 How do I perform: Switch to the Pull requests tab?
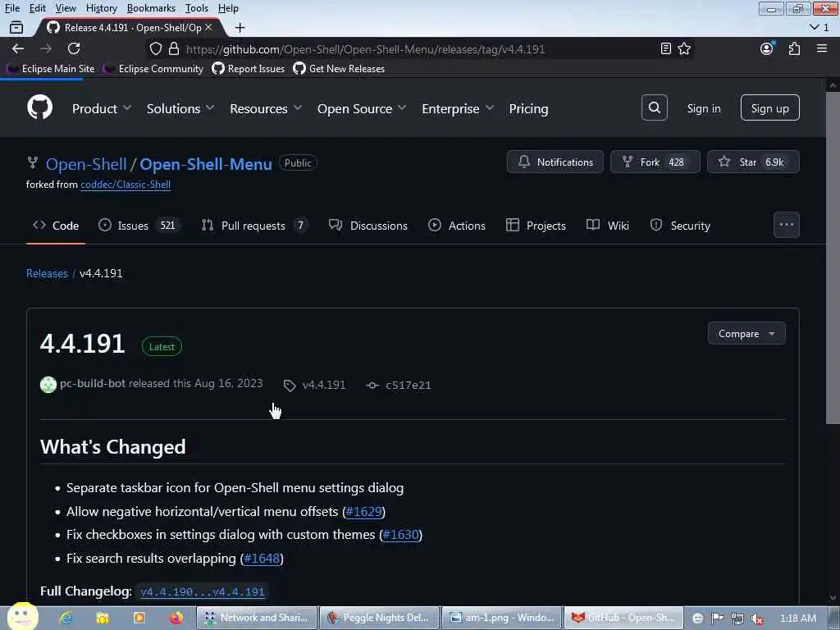[255, 226]
